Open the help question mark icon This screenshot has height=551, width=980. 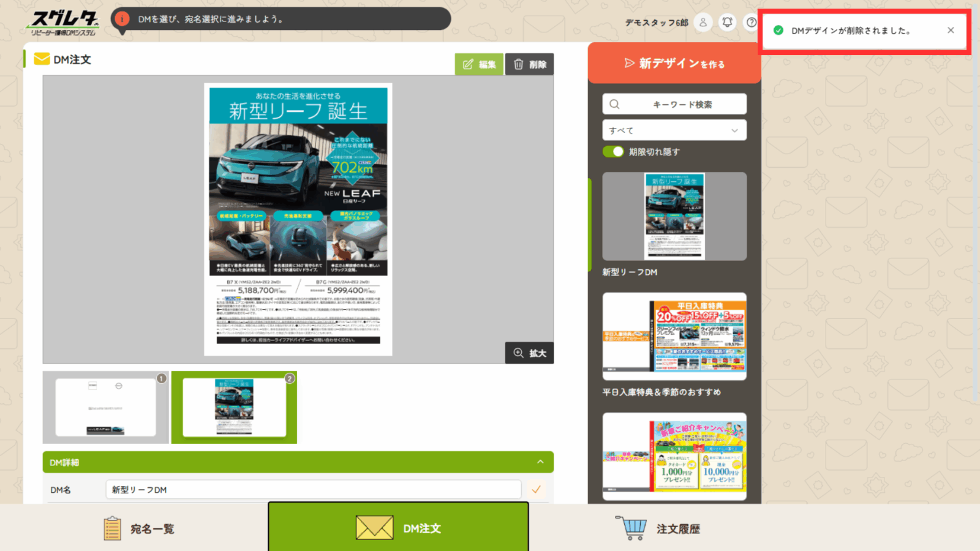click(x=751, y=23)
